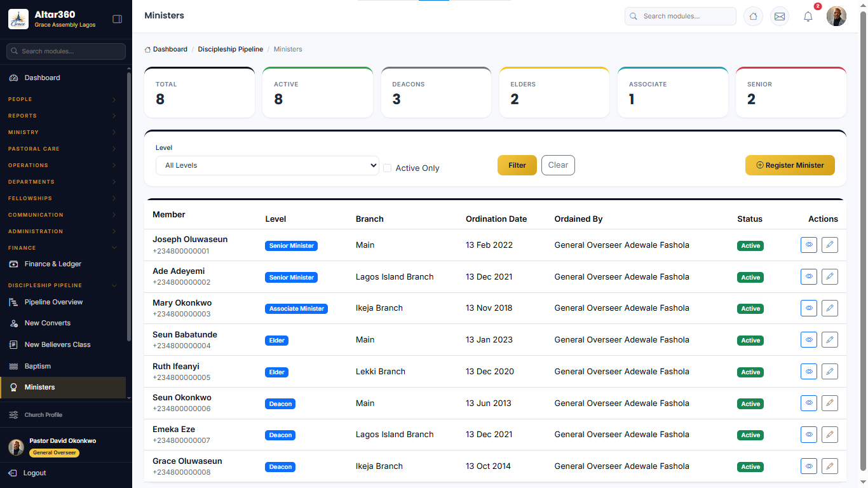The height and width of the screenshot is (488, 868).
Task: Click the 'Associate Minister' level badge
Action: pos(297,309)
